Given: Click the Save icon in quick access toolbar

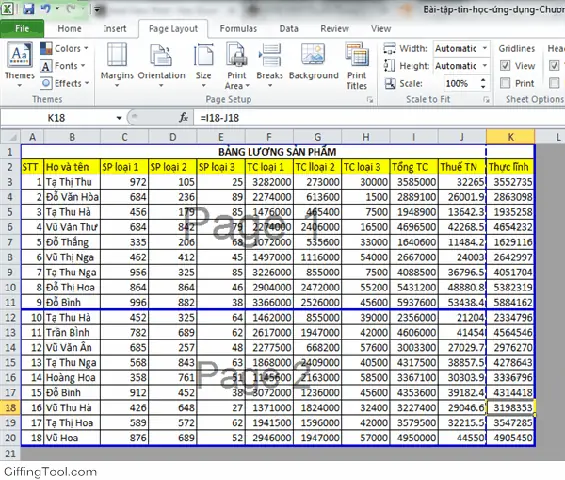Looking at the screenshot, I should 28,8.
